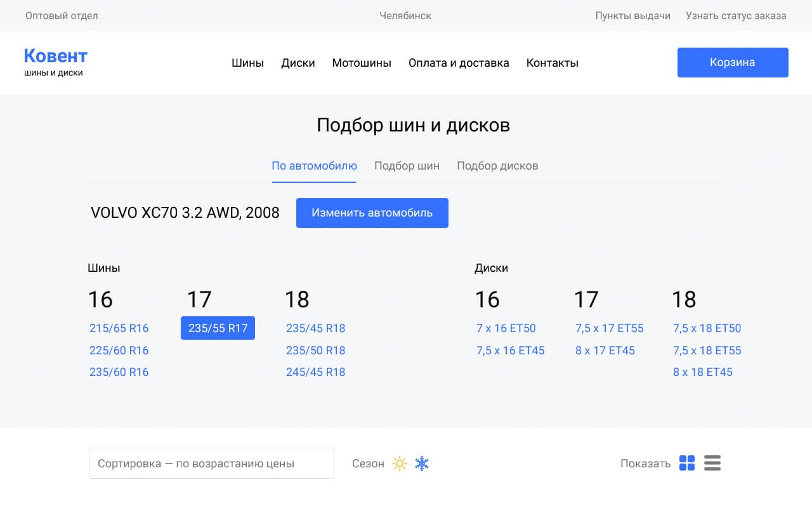Screen dimensions: 812x508
Task: Select the По автомобилю tab
Action: pyautogui.click(x=314, y=166)
